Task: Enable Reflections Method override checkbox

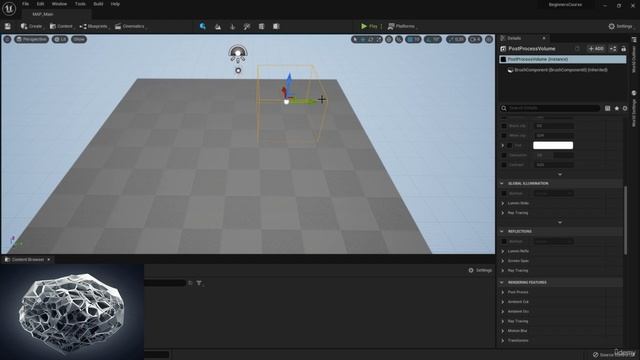Action: point(504,242)
